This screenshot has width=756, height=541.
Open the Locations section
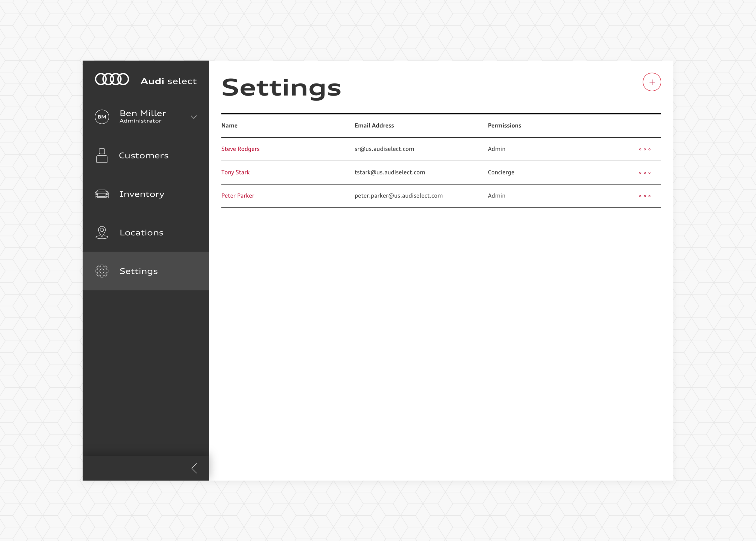click(146, 233)
